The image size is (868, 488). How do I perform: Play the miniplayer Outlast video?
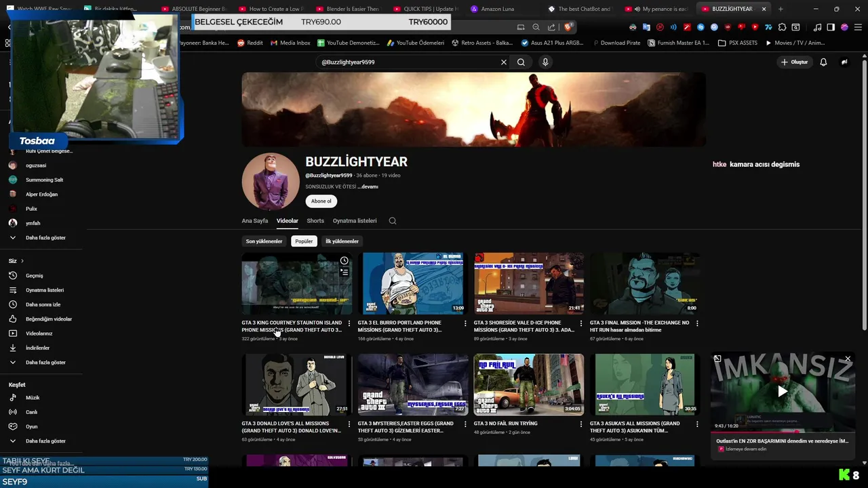(782, 391)
